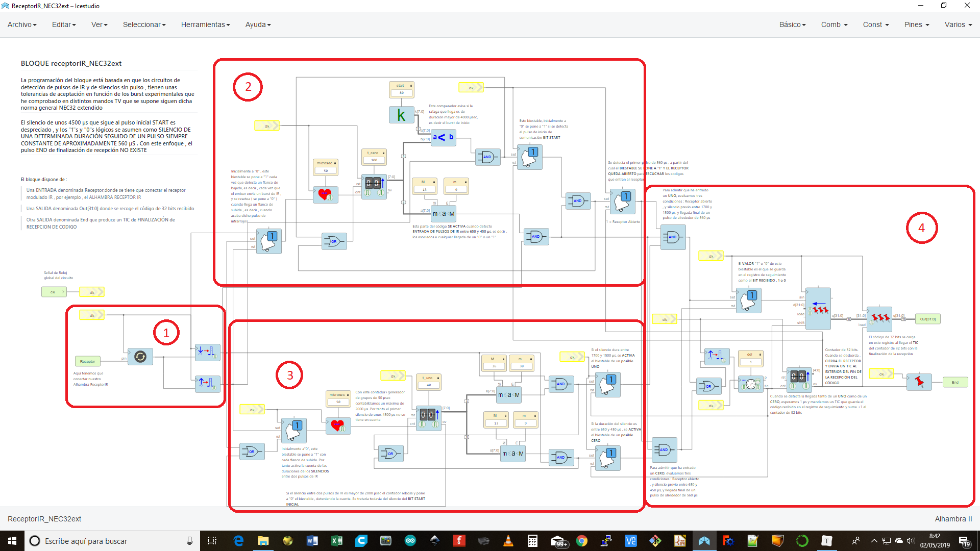
Task: Expand the Básico blocks dropdown
Action: coord(792,24)
